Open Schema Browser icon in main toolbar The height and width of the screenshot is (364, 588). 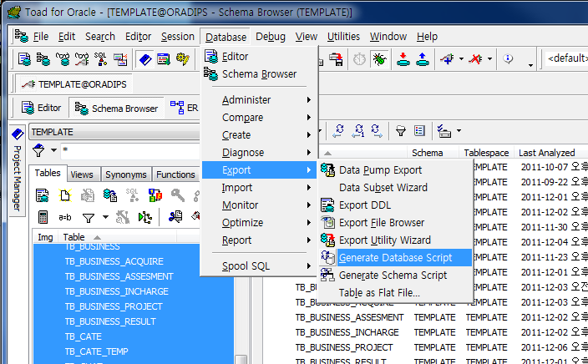(x=43, y=58)
